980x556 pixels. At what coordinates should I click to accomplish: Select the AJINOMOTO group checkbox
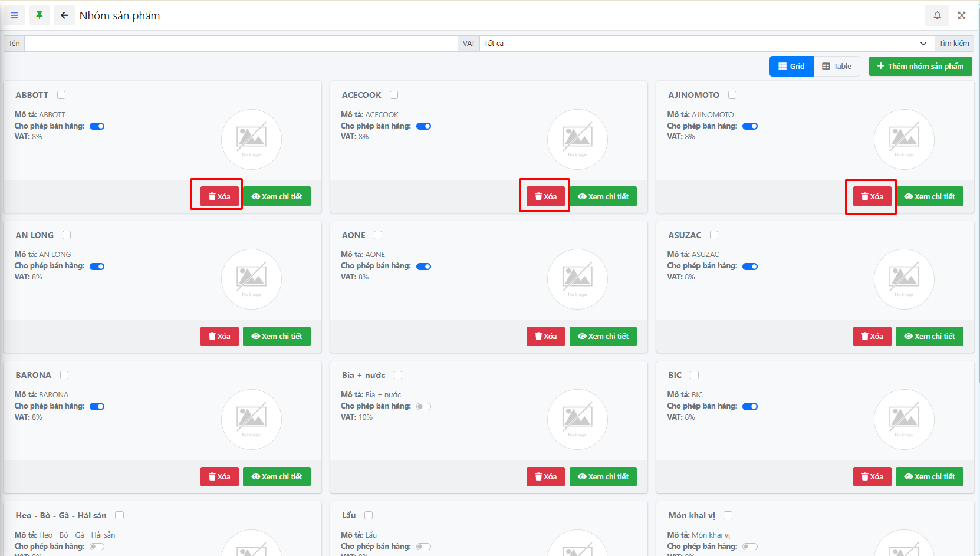pyautogui.click(x=732, y=95)
